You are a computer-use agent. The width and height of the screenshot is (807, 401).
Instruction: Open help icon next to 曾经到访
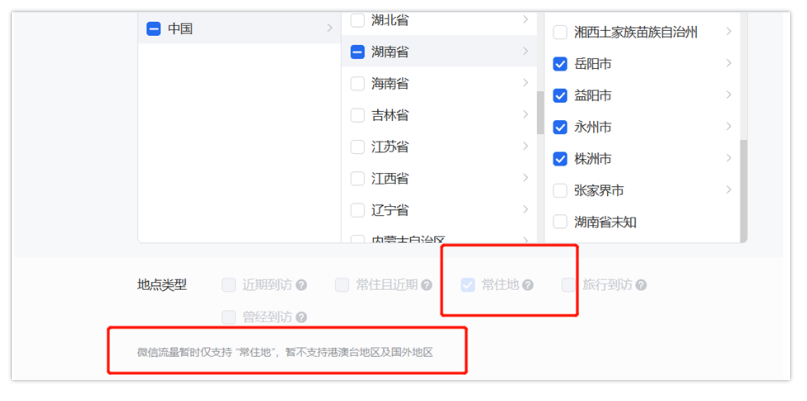click(x=302, y=318)
